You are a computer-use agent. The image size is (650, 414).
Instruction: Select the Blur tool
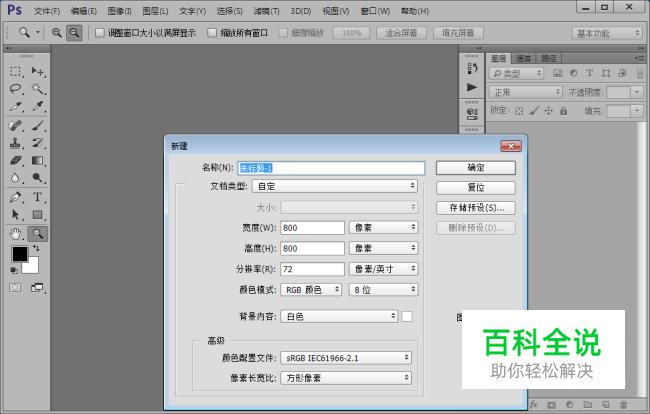[x=16, y=178]
